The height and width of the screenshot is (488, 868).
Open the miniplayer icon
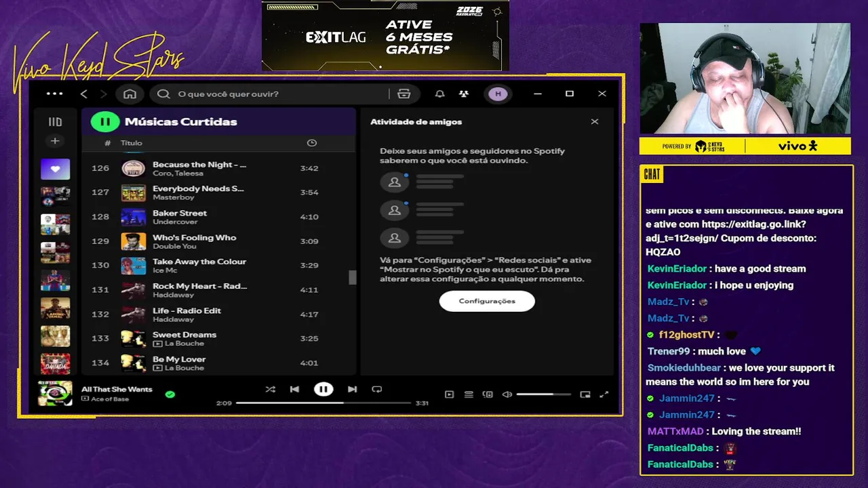click(x=585, y=394)
